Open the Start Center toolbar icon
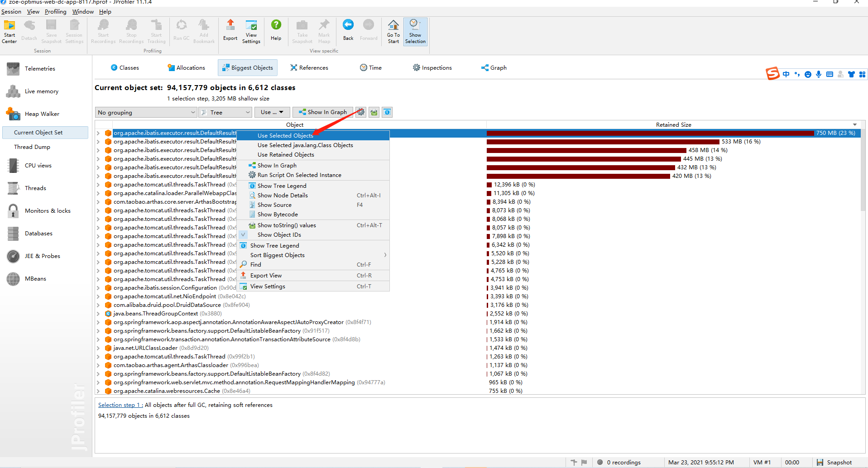Image resolution: width=868 pixels, height=468 pixels. [10, 31]
